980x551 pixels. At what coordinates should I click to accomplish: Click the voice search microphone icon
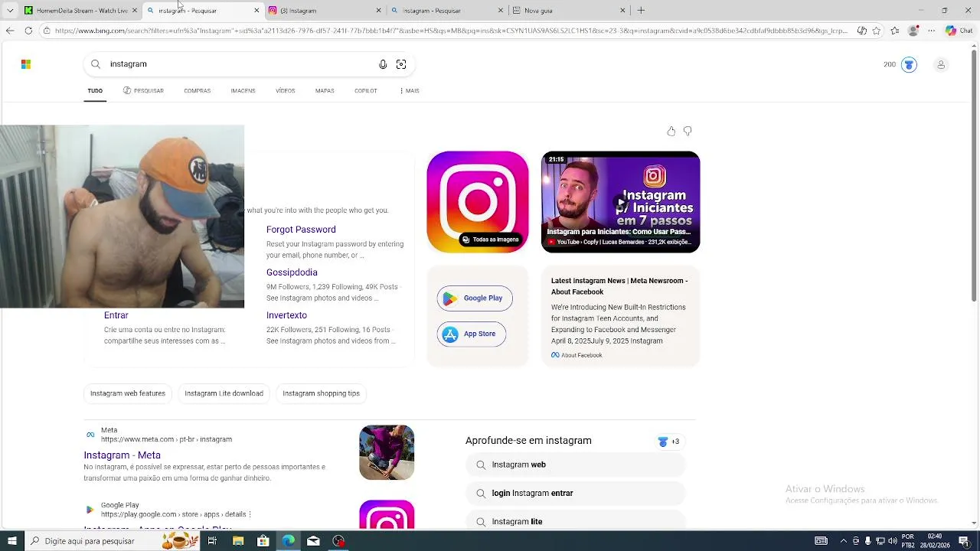click(x=383, y=64)
